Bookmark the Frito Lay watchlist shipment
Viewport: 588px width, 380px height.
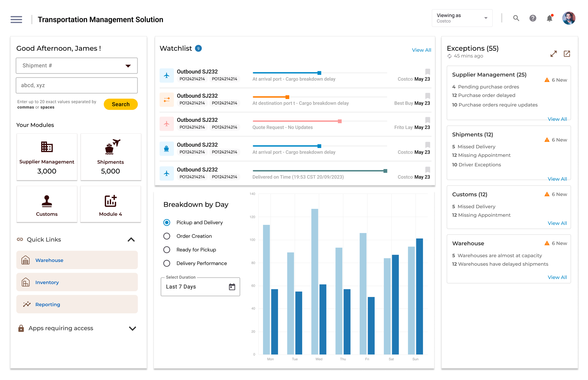(x=427, y=120)
